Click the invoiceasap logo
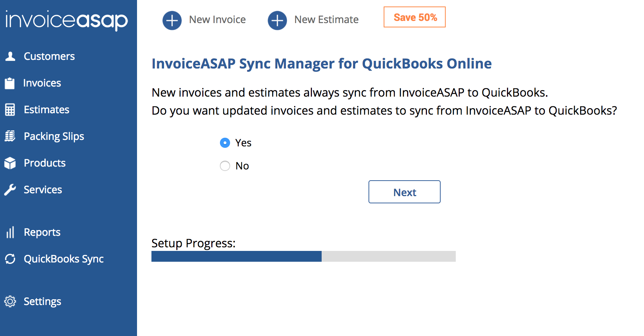 tap(67, 20)
